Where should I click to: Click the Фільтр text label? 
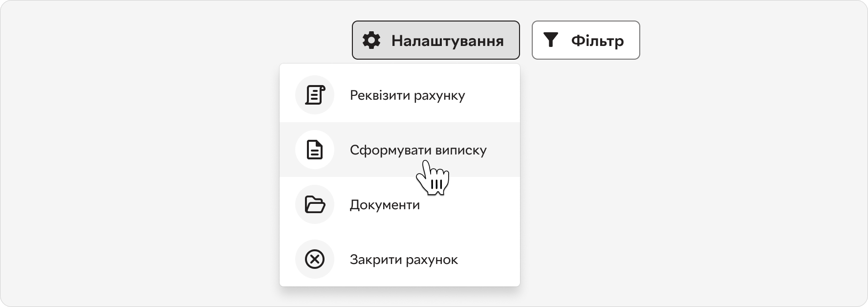tap(597, 41)
